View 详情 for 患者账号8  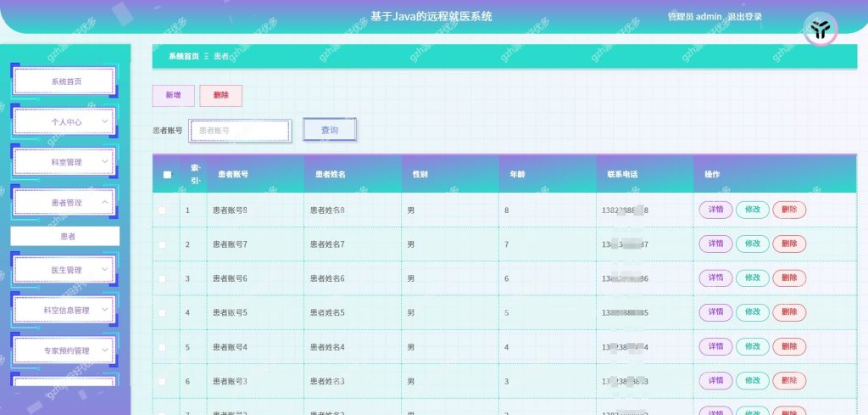[x=715, y=210]
